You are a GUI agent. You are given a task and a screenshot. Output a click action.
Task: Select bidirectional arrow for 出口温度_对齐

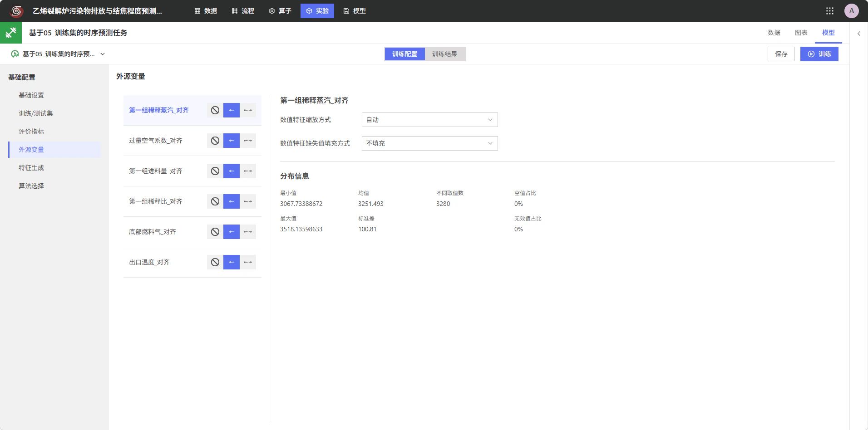248,262
